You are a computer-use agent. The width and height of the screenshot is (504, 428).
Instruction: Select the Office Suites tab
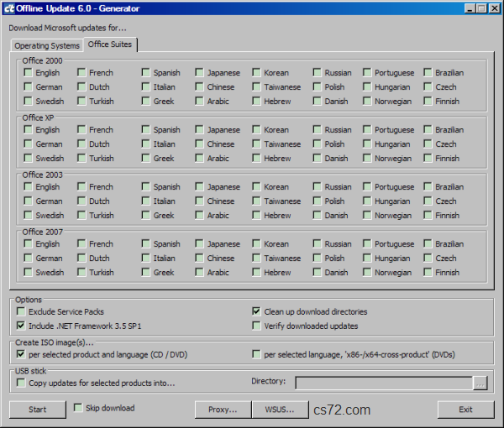point(110,44)
